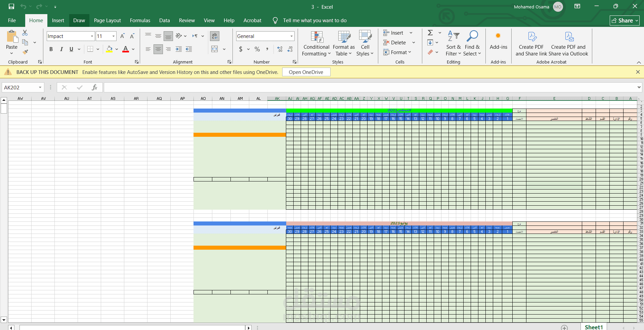
Task: Expand the Cell Styles gallery
Action: 365,43
